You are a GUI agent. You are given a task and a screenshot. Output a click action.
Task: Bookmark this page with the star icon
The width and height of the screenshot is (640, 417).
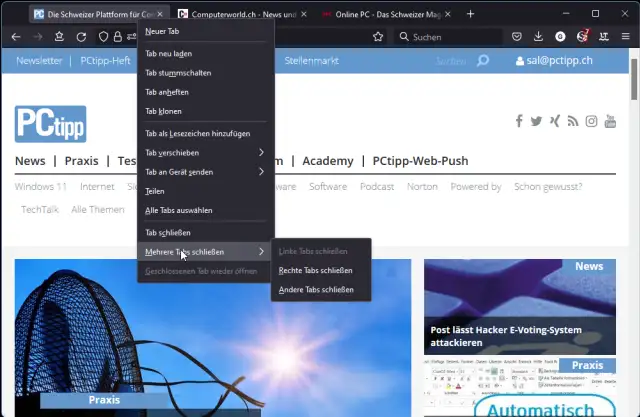point(378,37)
